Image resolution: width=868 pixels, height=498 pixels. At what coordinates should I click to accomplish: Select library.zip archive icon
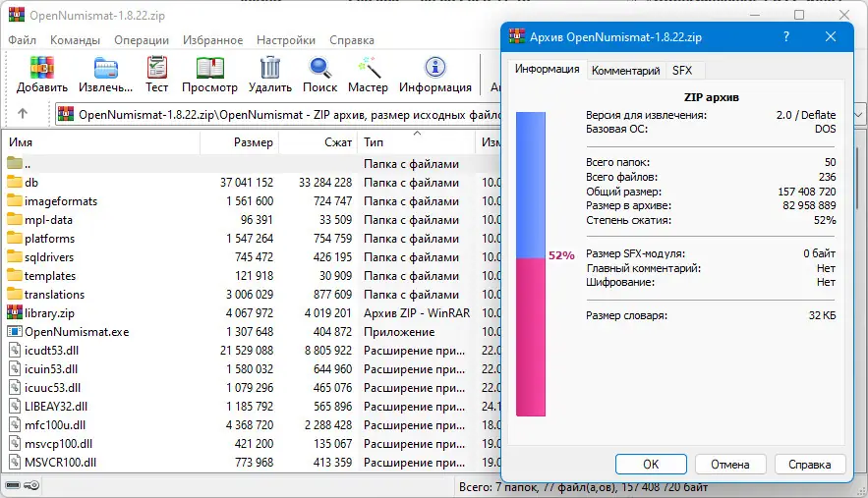15,312
